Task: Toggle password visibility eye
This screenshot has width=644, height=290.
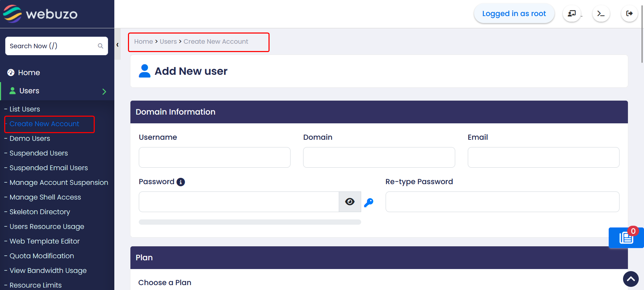Action: 350,202
